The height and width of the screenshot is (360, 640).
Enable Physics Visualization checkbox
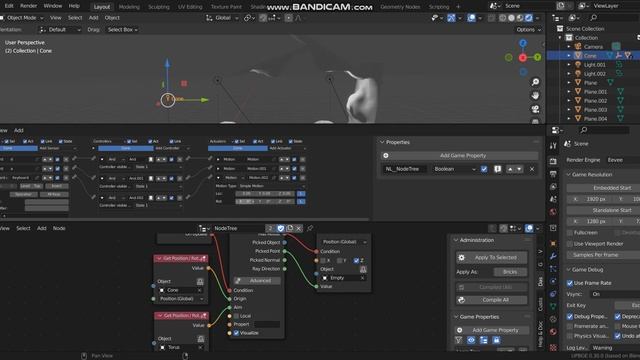pos(570,336)
